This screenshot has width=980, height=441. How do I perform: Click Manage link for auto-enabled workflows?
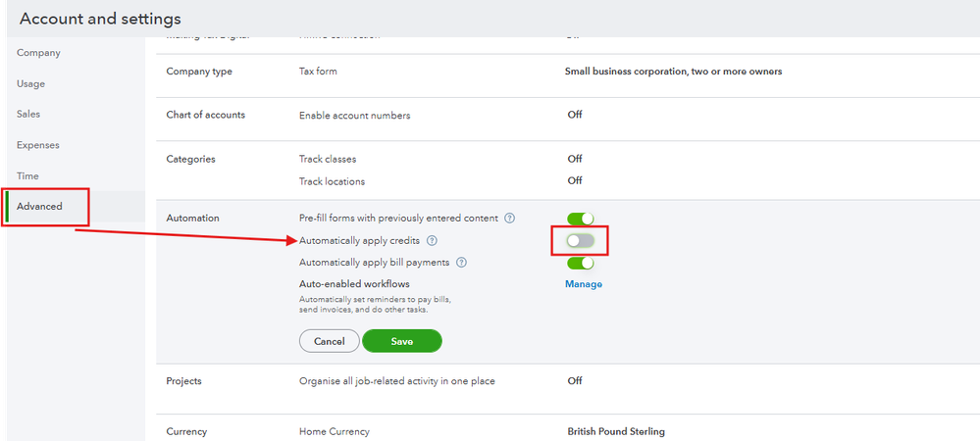[583, 284]
